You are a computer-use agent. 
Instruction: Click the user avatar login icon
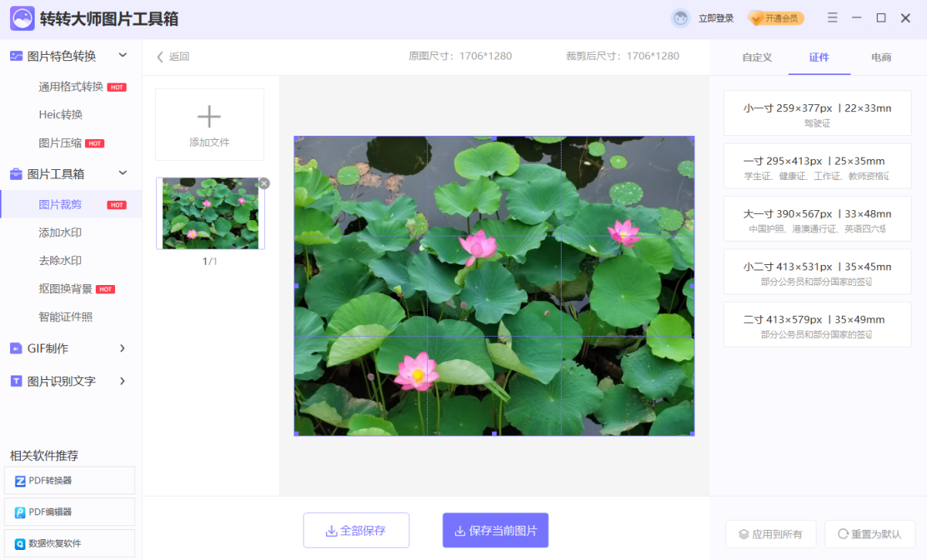coord(681,19)
